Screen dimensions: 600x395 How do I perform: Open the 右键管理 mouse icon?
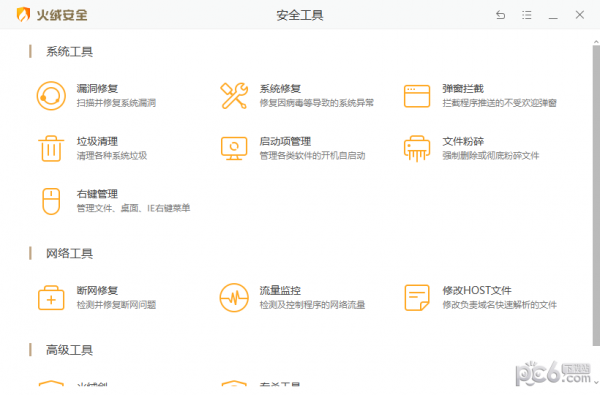[x=51, y=201]
